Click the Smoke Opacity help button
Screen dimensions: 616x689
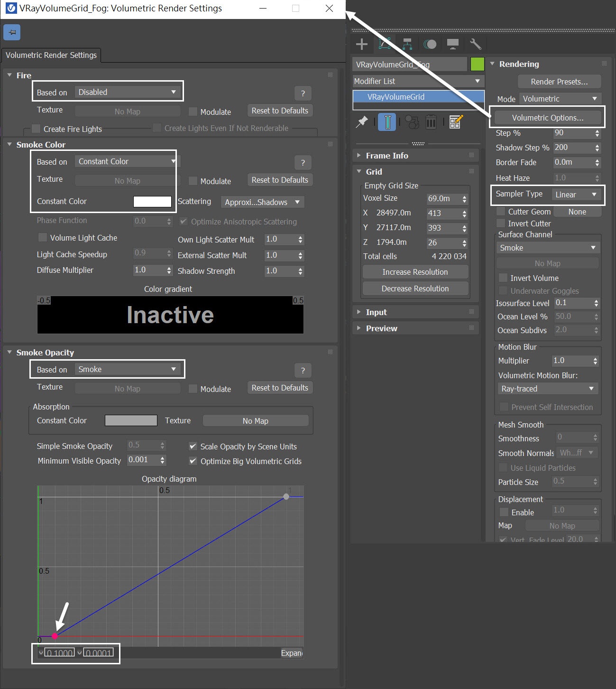point(303,371)
